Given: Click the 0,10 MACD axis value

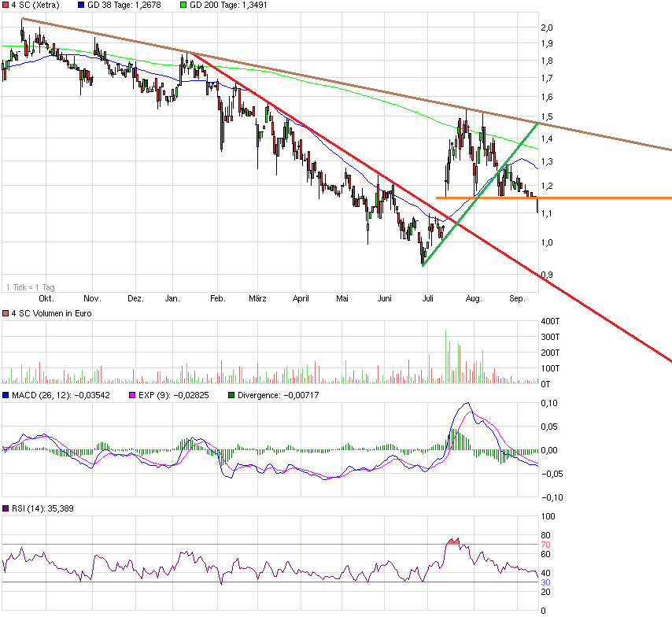Looking at the screenshot, I should (549, 403).
